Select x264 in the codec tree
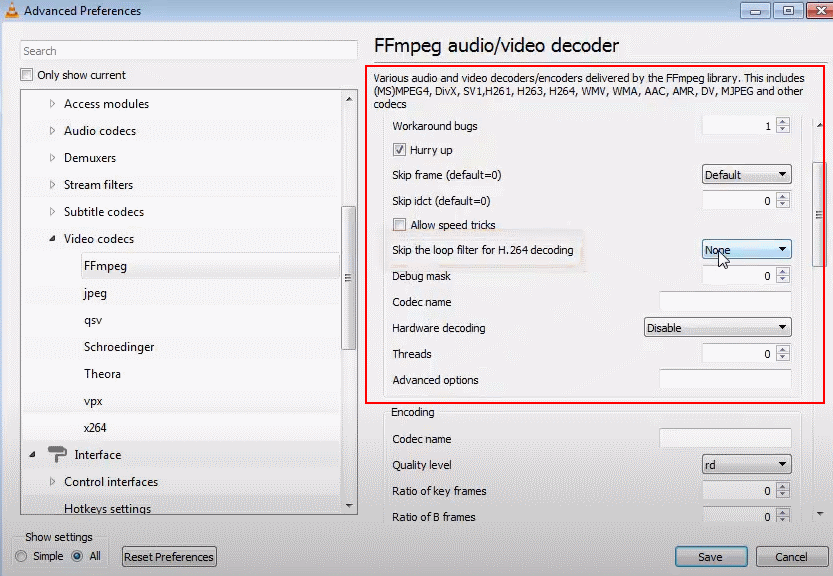 pyautogui.click(x=95, y=428)
